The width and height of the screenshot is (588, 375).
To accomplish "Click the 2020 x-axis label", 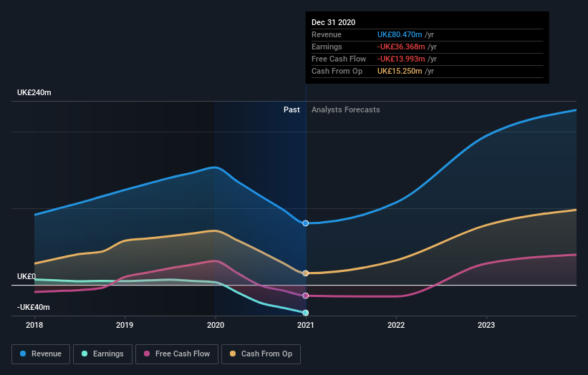I will 216,325.
